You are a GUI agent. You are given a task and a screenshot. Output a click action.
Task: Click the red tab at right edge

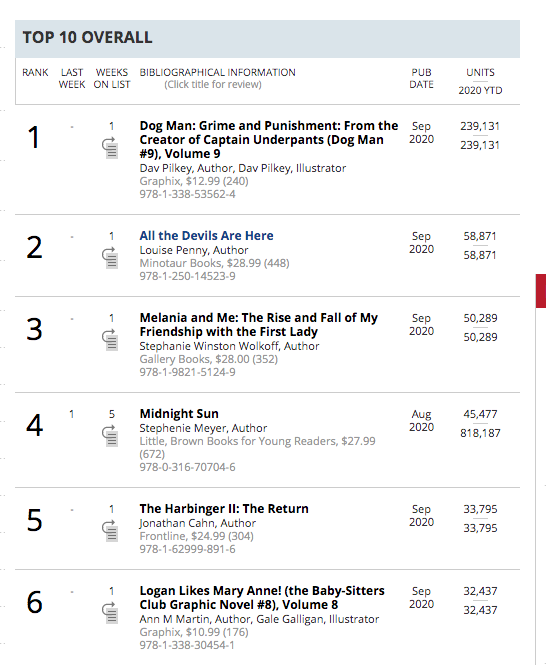[x=541, y=291]
